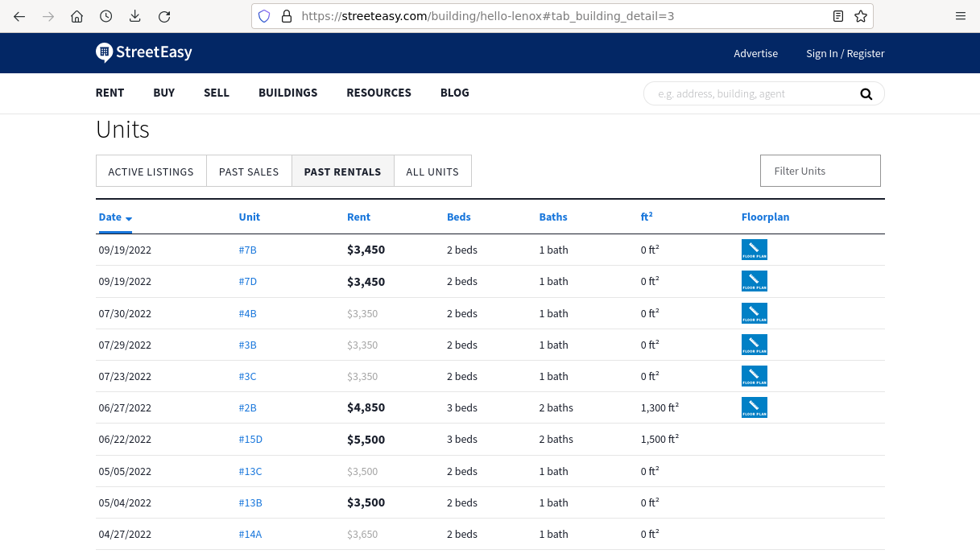This screenshot has height=558, width=980.
Task: Open the browser hamburger menu
Action: tap(960, 16)
